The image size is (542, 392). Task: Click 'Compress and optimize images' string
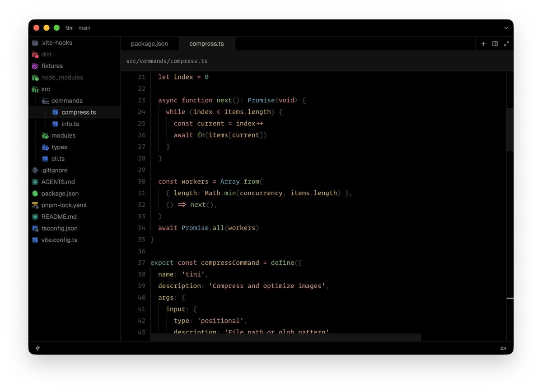point(267,286)
